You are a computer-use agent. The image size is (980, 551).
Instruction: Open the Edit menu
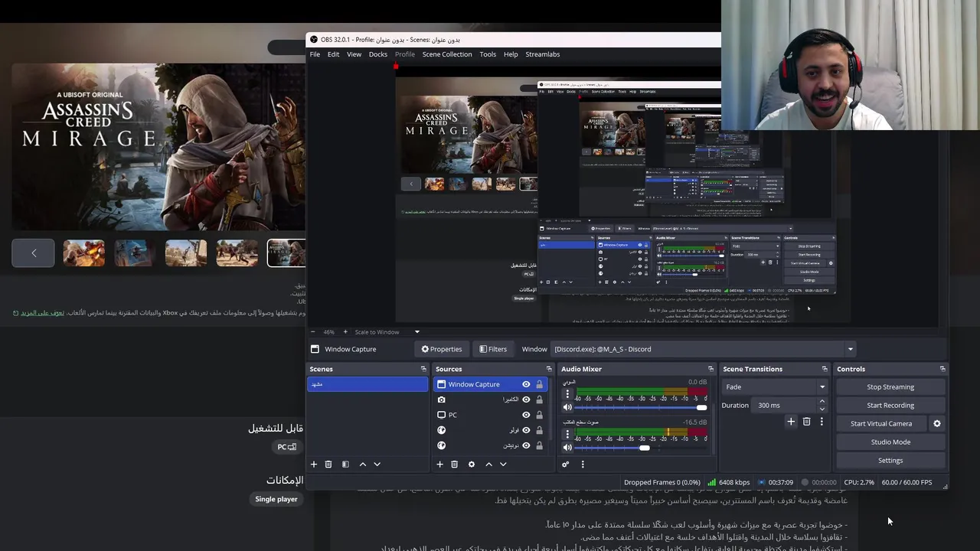(x=334, y=54)
